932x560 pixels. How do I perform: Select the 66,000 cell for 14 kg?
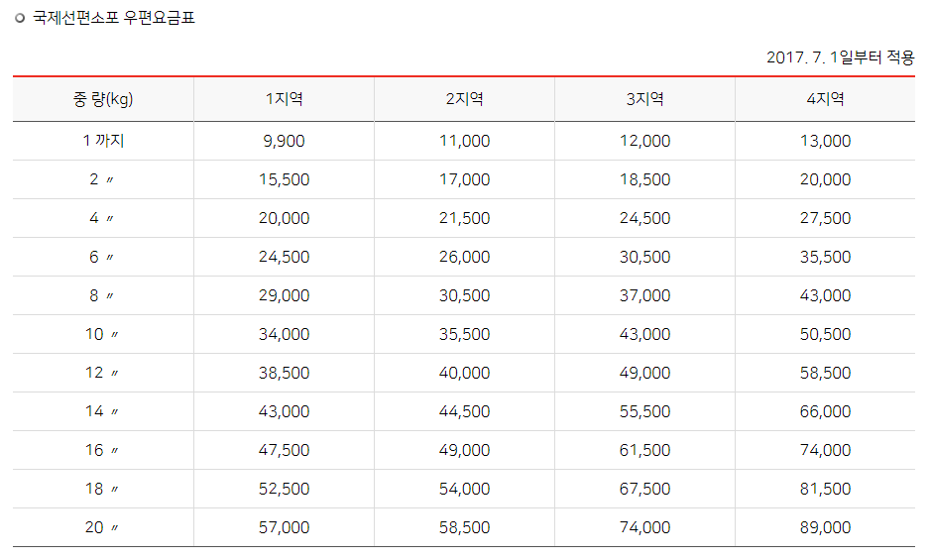pyautogui.click(x=825, y=411)
